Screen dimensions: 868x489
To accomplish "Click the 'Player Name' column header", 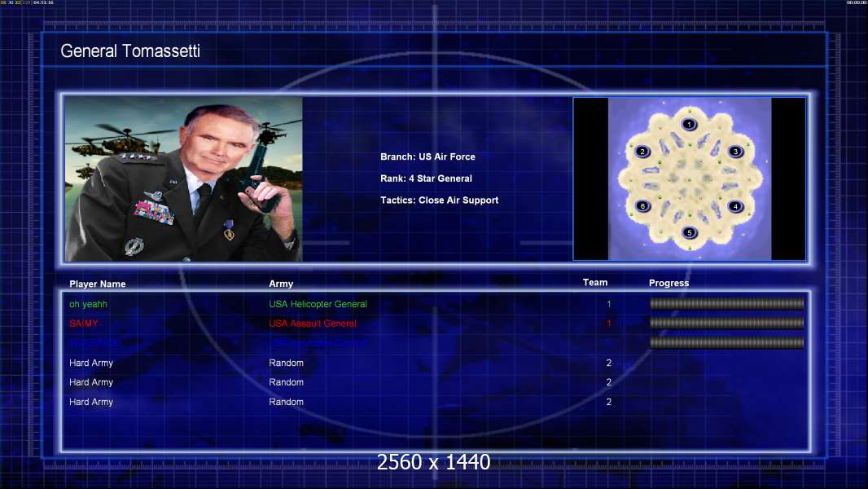I will (98, 284).
